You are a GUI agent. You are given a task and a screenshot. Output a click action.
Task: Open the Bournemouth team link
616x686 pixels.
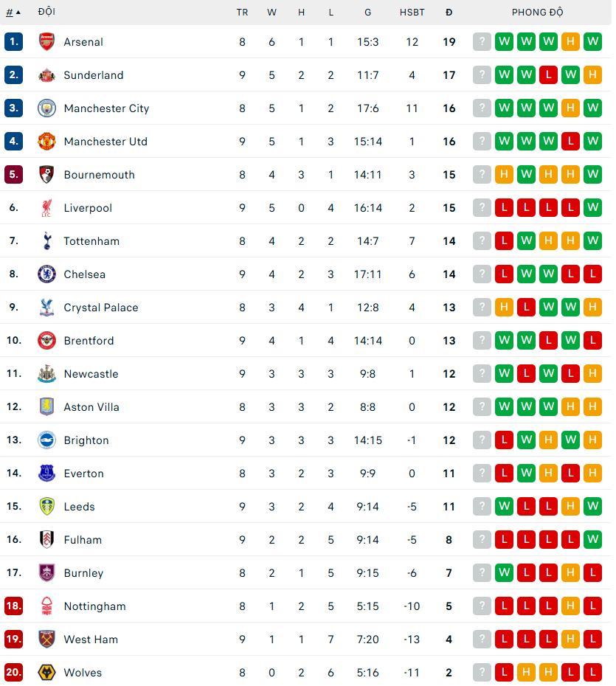[x=99, y=175]
